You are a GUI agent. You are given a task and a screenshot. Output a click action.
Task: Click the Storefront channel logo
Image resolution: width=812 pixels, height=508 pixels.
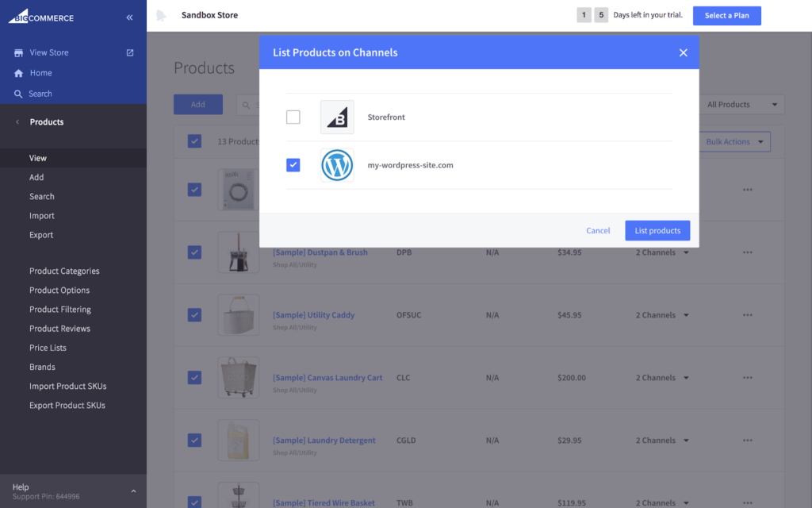[x=337, y=117]
